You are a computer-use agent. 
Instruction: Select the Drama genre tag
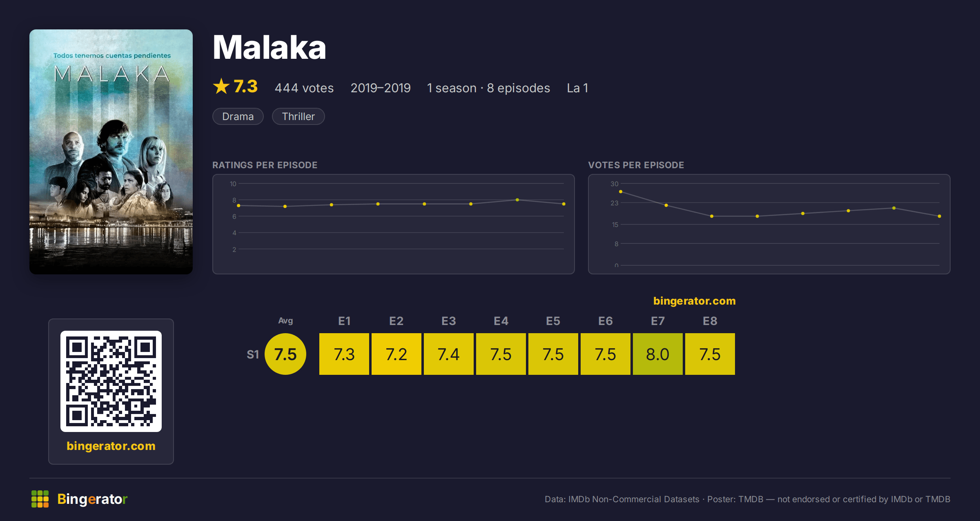pyautogui.click(x=238, y=116)
